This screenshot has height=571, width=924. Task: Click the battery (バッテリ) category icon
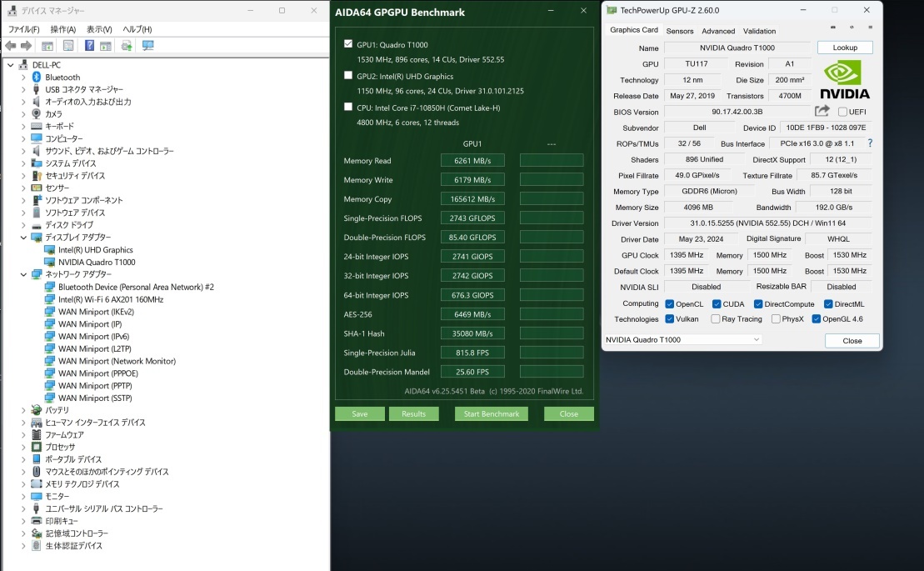[x=37, y=409]
